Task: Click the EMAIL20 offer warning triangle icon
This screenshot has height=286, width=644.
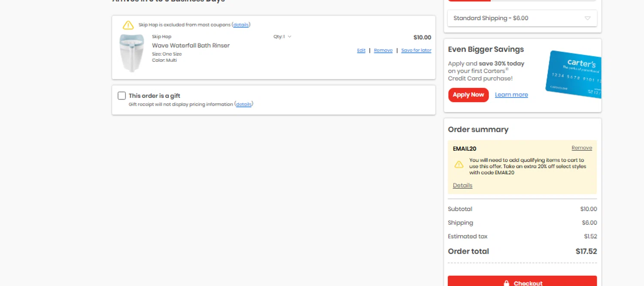Action: pyautogui.click(x=459, y=164)
